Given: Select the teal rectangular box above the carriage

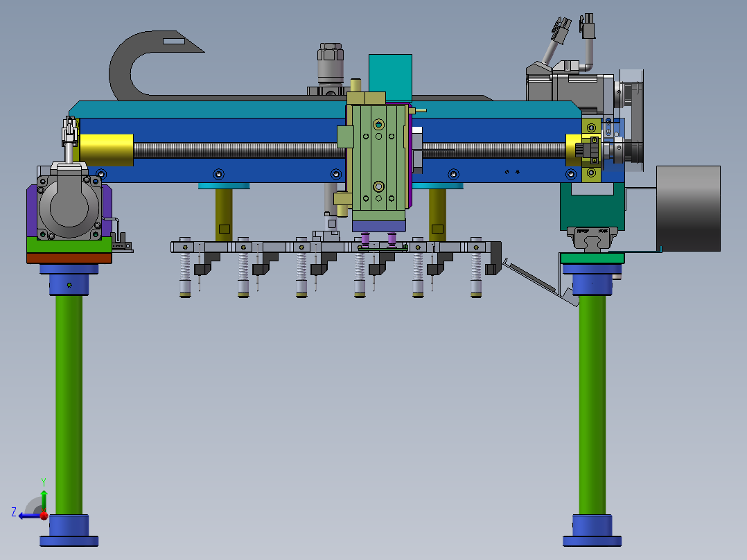Looking at the screenshot, I should (390, 77).
